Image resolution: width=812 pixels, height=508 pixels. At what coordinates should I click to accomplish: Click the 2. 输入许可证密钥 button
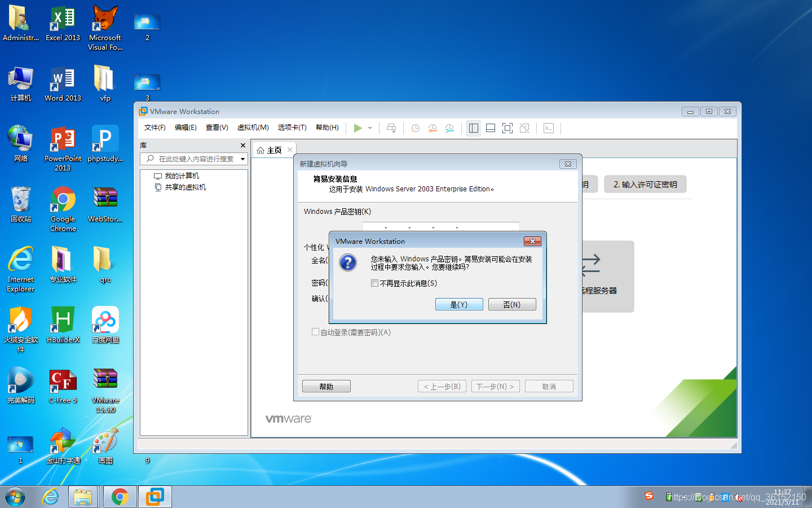pos(645,184)
